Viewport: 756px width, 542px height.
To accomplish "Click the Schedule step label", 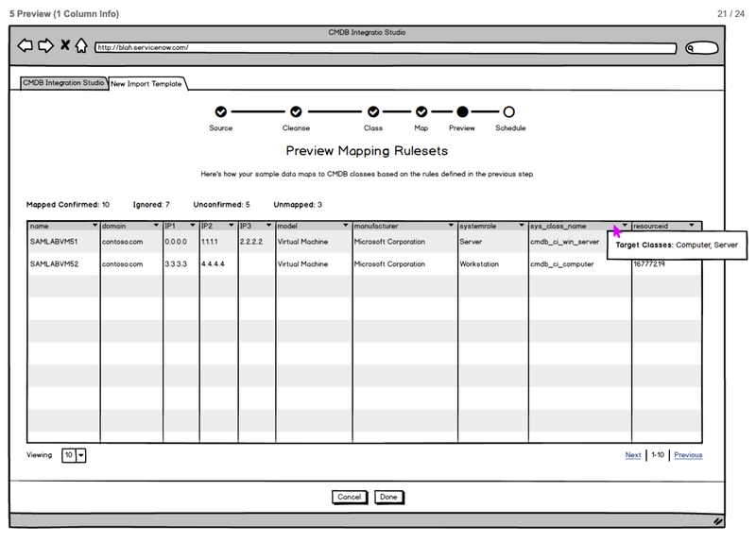I will pos(510,128).
